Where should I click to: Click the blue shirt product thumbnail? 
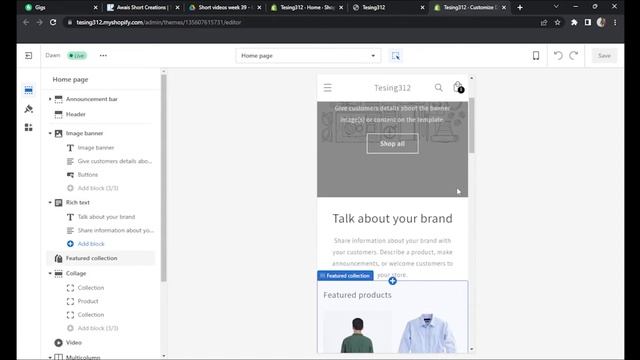coord(427,332)
